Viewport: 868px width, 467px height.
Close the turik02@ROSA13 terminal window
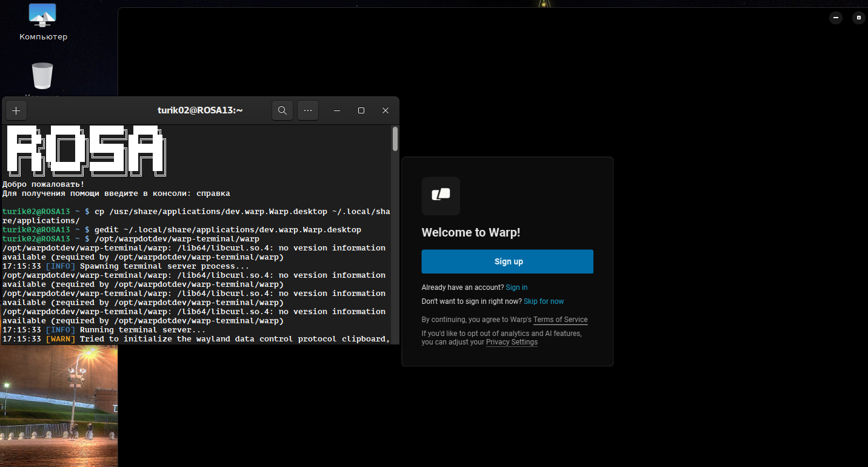click(x=386, y=110)
